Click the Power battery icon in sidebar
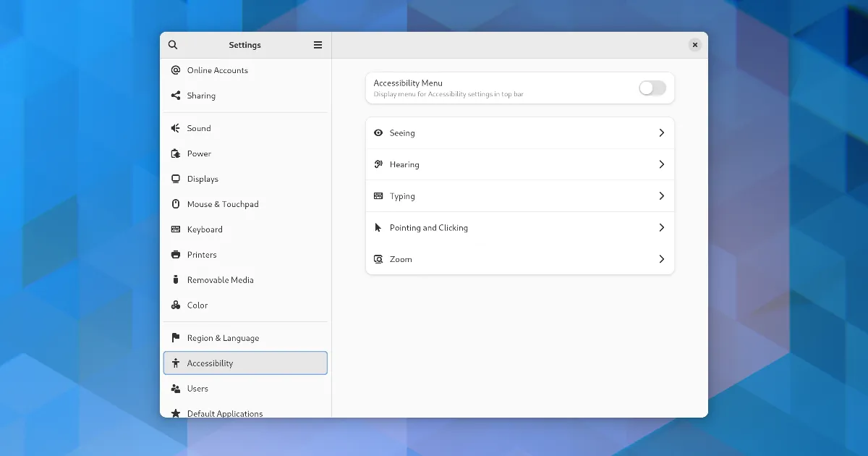Viewport: 868px width, 456px height. [x=175, y=153]
